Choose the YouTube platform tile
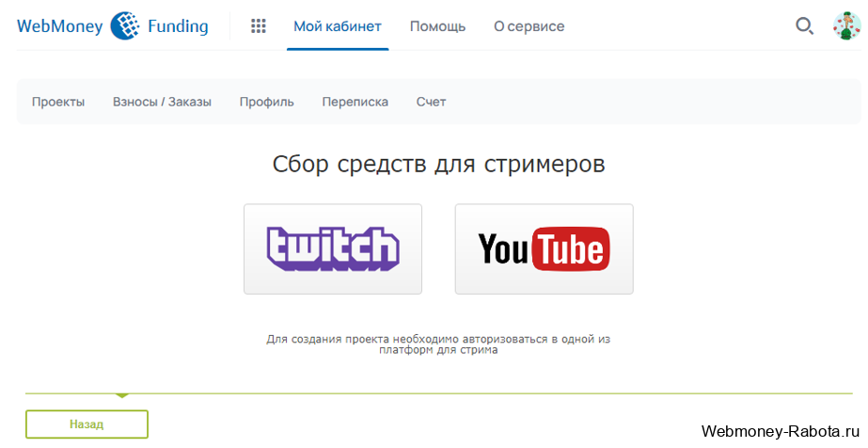868x448 pixels. coord(544,248)
